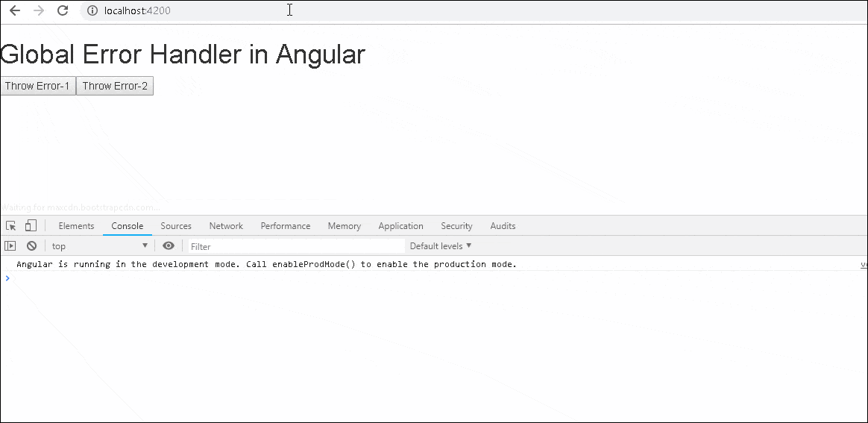Toggle the live expression eye icon
The height and width of the screenshot is (423, 868).
169,246
